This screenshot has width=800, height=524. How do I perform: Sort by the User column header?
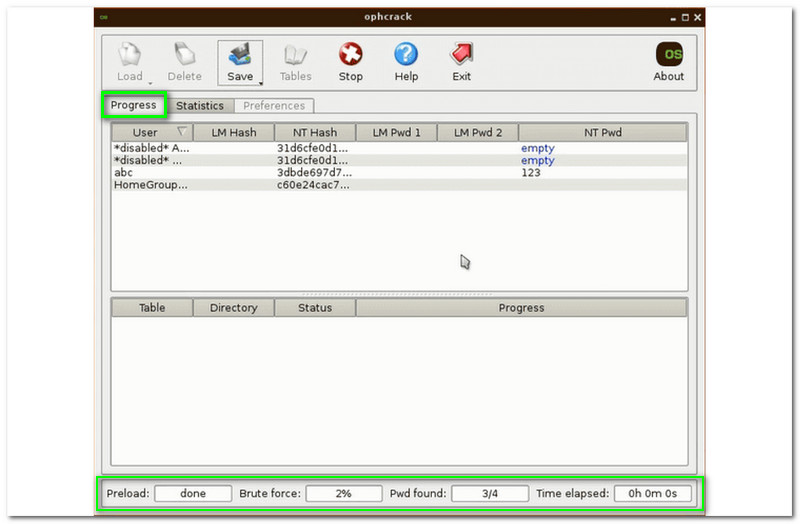coord(152,132)
